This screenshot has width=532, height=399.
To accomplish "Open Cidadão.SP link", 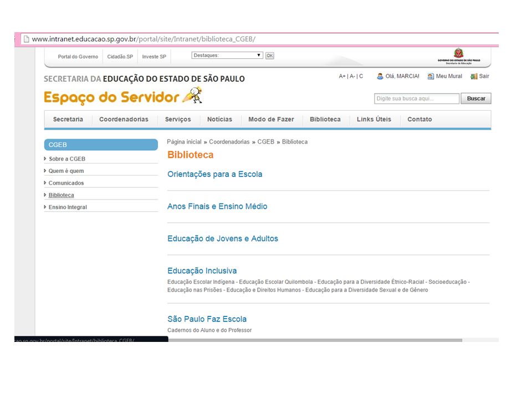I will coord(120,57).
